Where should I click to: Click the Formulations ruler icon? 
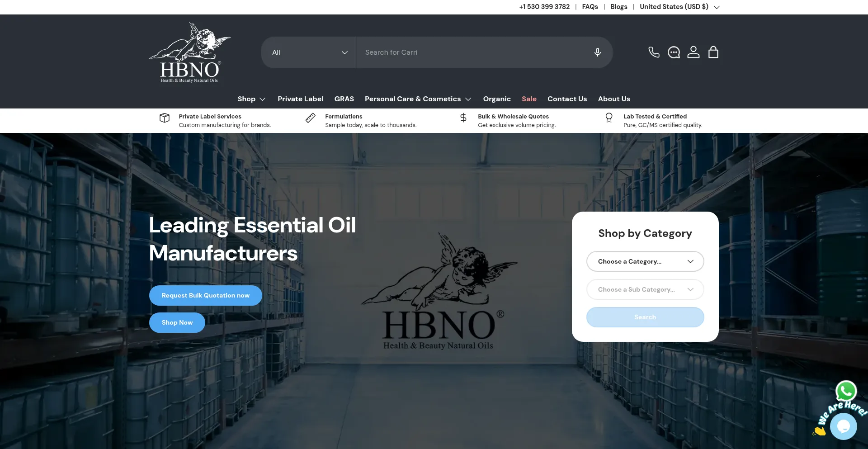click(310, 118)
